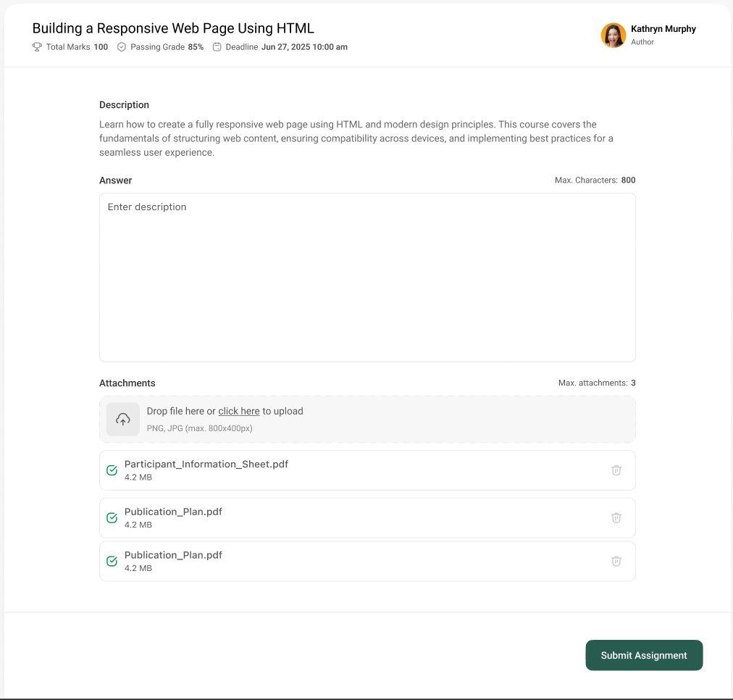The image size is (733, 700).
Task: Click the delete icon on the last Publication_Plan.pdf
Action: click(616, 561)
